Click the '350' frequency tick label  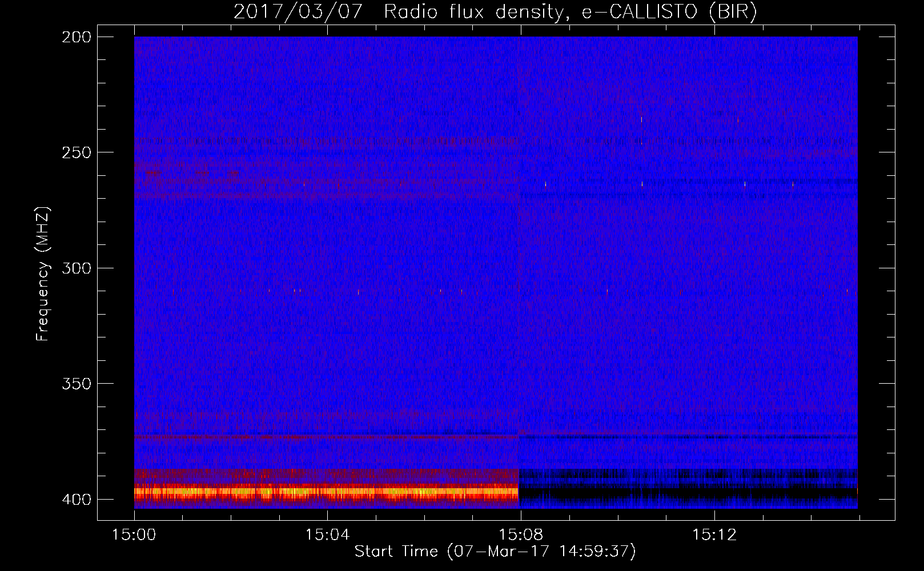click(77, 384)
